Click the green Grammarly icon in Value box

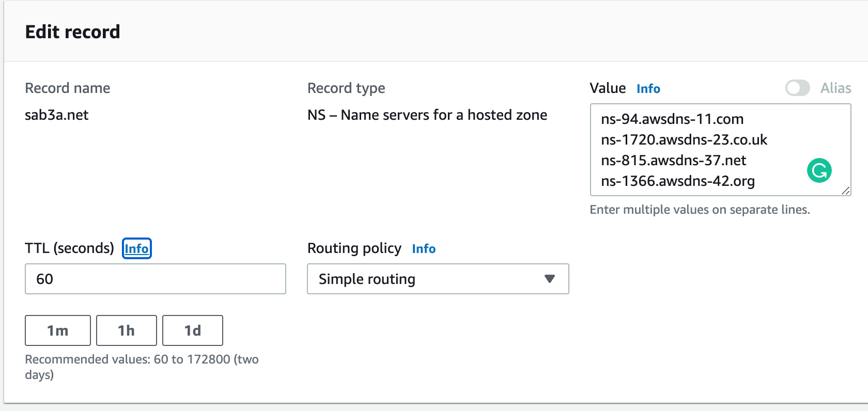pos(819,171)
